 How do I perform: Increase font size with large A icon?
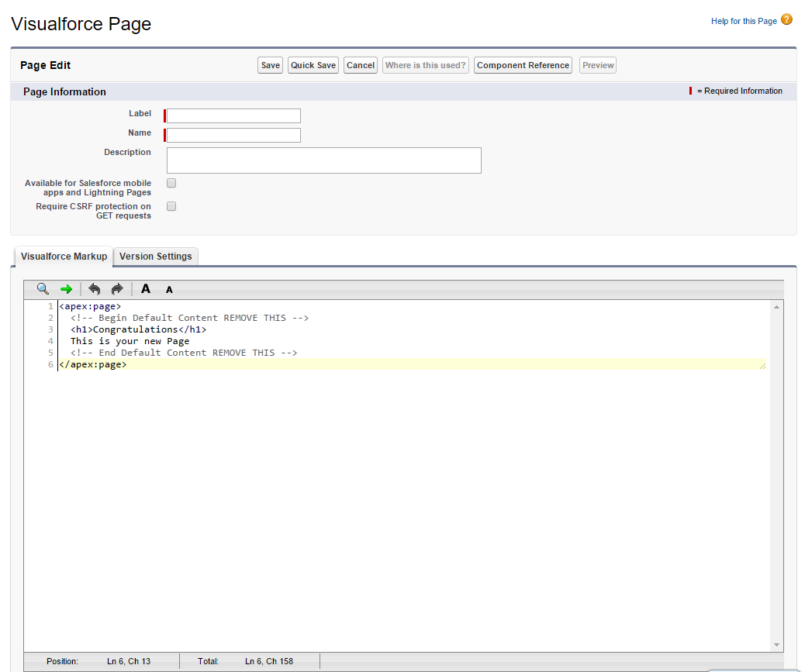pos(146,289)
